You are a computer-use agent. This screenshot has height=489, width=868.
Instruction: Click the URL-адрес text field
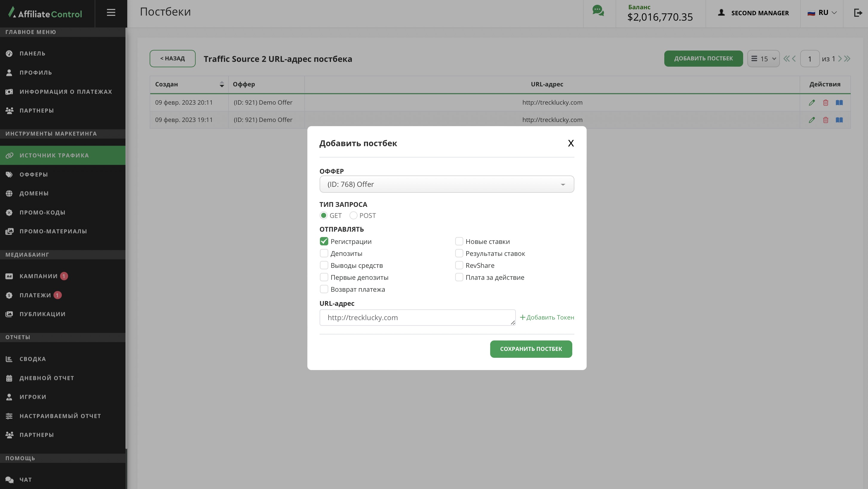tap(417, 318)
